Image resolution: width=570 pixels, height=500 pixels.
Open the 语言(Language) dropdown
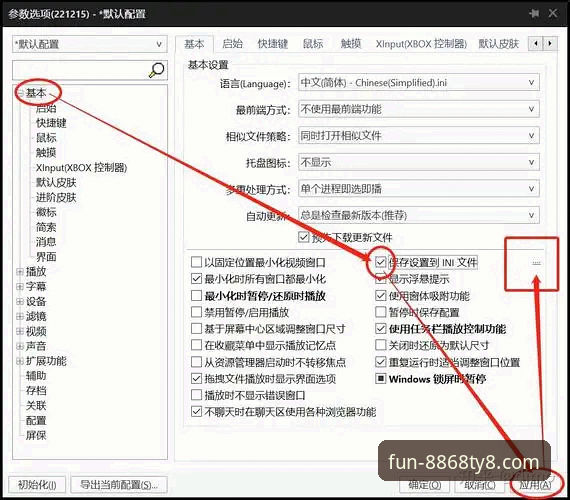coord(418,83)
